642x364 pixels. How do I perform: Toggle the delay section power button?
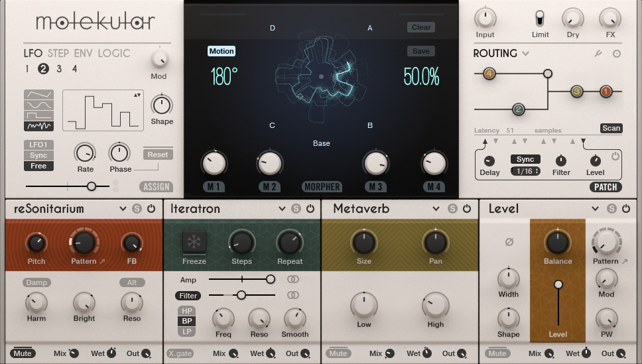tap(615, 156)
